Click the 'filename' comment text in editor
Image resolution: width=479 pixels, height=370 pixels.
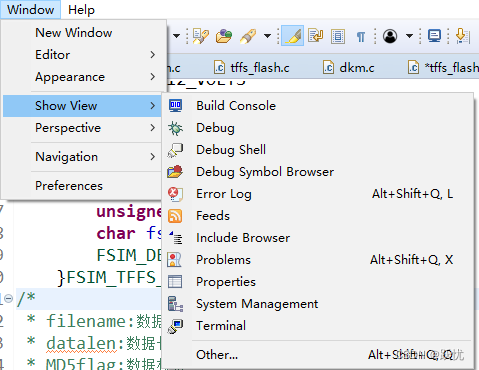(x=85, y=321)
